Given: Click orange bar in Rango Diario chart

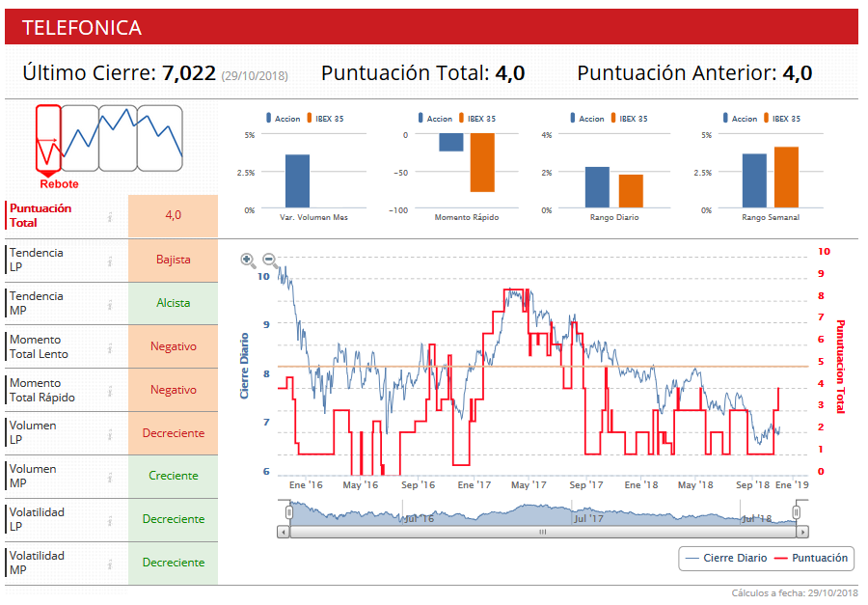Looking at the screenshot, I should coord(631,191).
